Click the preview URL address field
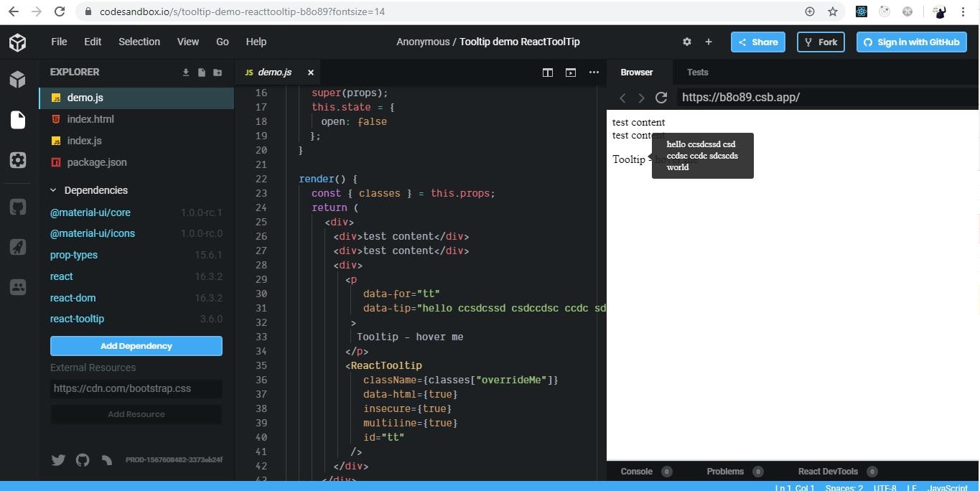 827,97
